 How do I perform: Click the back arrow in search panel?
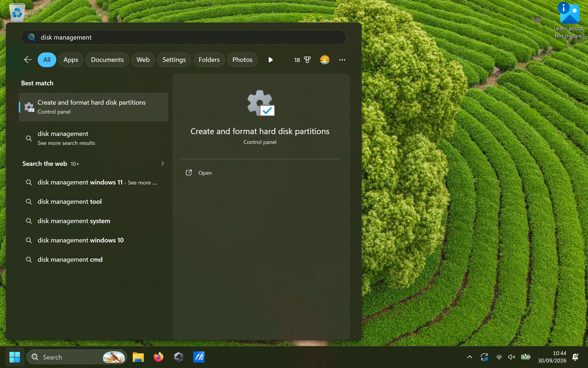click(x=28, y=60)
